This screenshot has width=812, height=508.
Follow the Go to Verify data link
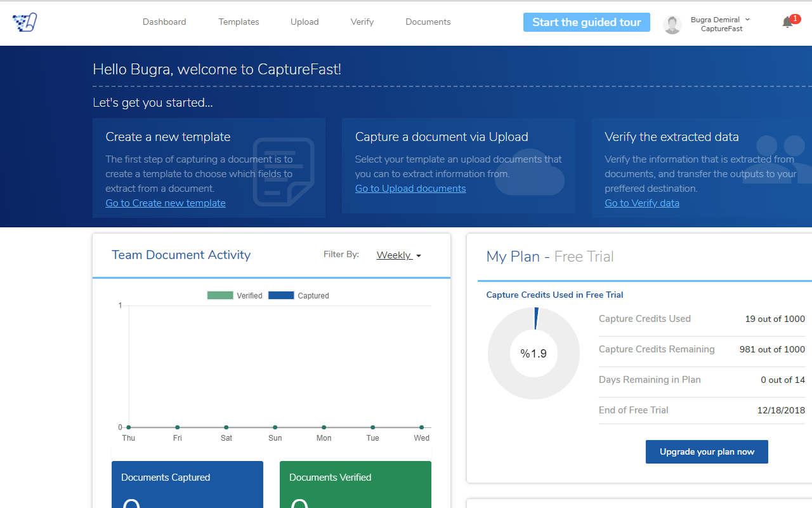click(x=642, y=203)
